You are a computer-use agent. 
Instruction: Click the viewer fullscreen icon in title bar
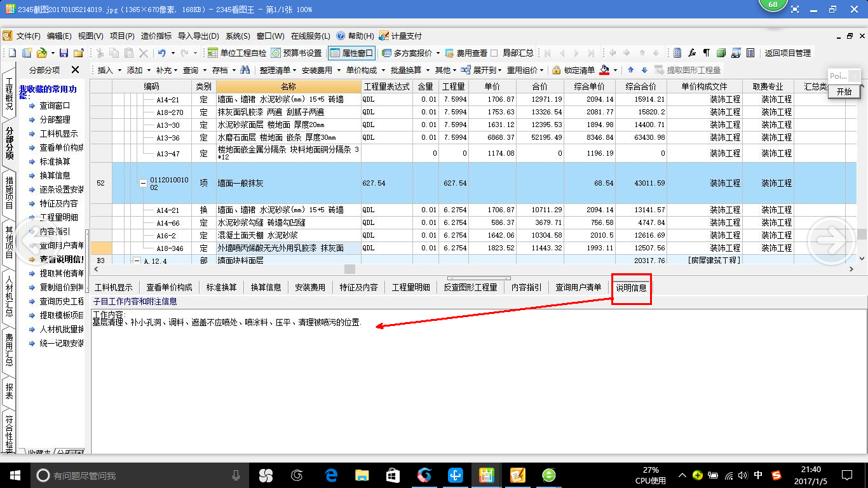[x=795, y=10]
